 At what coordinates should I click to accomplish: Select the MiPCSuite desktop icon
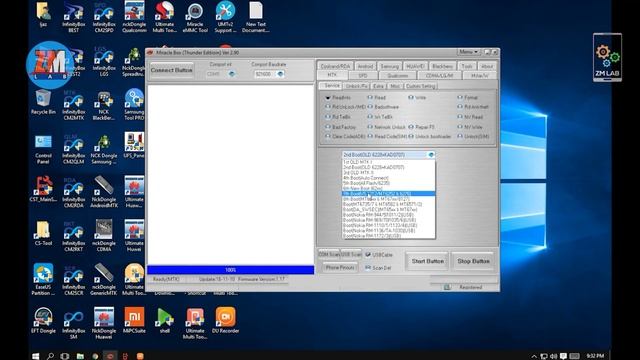point(134,321)
